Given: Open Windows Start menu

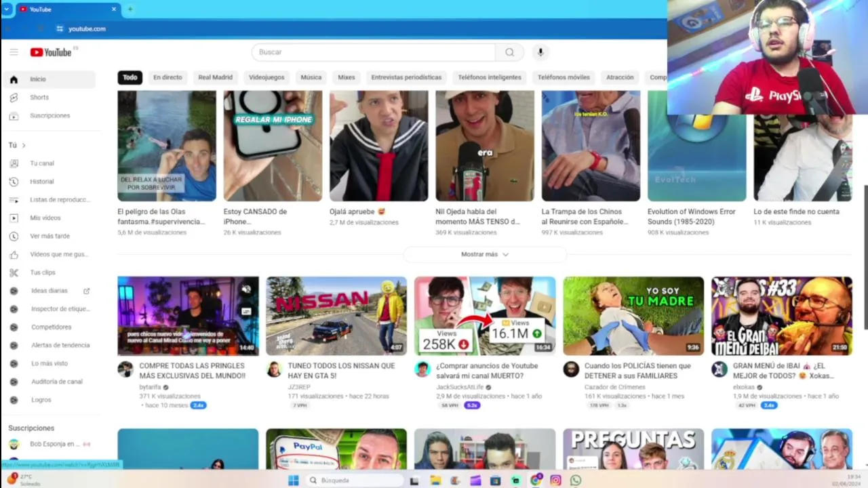Looking at the screenshot, I should pyautogui.click(x=293, y=480).
